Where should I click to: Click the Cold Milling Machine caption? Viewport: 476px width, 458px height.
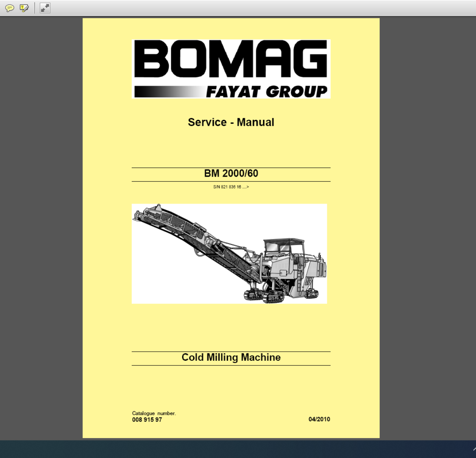pyautogui.click(x=231, y=357)
